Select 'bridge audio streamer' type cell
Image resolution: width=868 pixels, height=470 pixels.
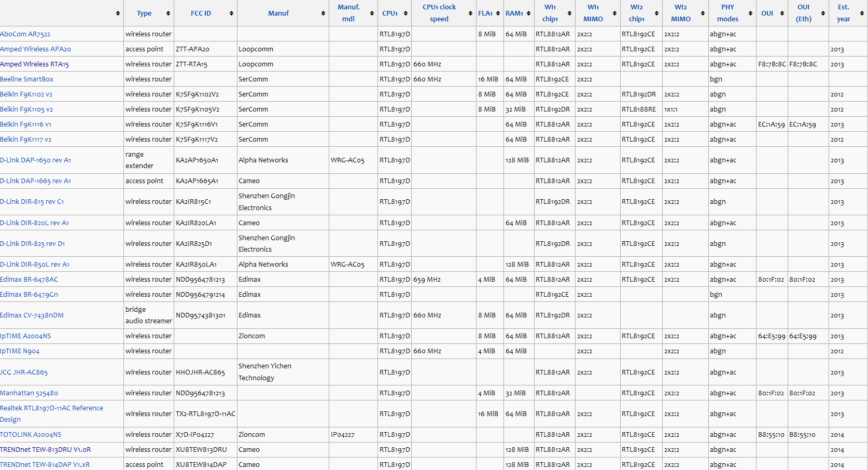(149, 315)
